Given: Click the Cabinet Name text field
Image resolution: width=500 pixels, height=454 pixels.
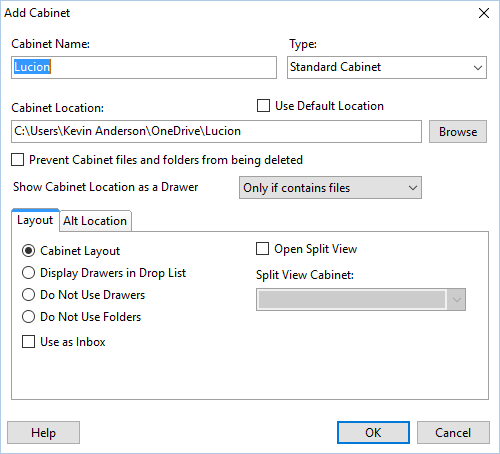Looking at the screenshot, I should click(144, 67).
